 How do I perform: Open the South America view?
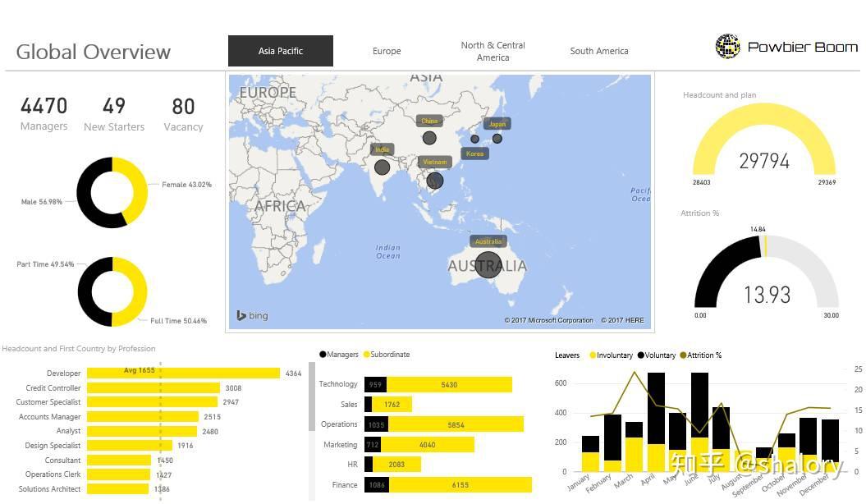(599, 51)
